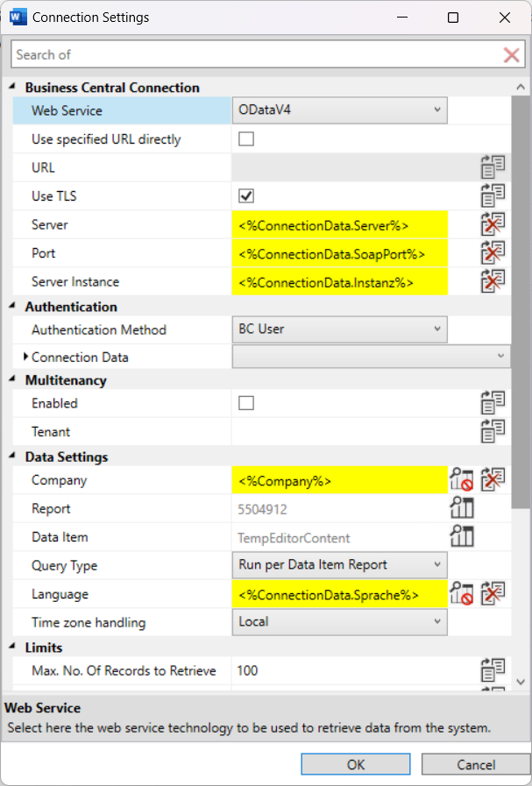Remove placeholder icon in the Language row
The width and height of the screenshot is (532, 786).
[493, 593]
